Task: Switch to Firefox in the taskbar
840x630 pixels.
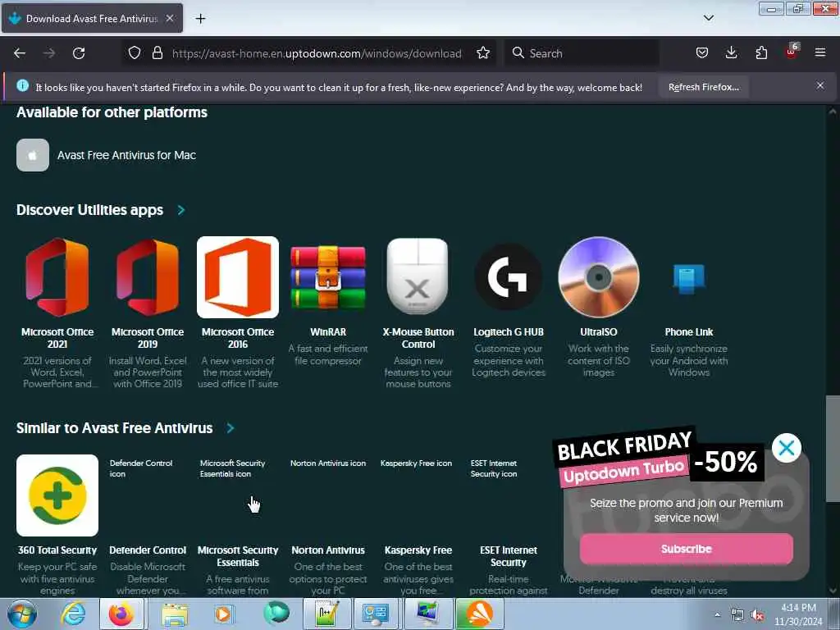Action: [x=121, y=614]
